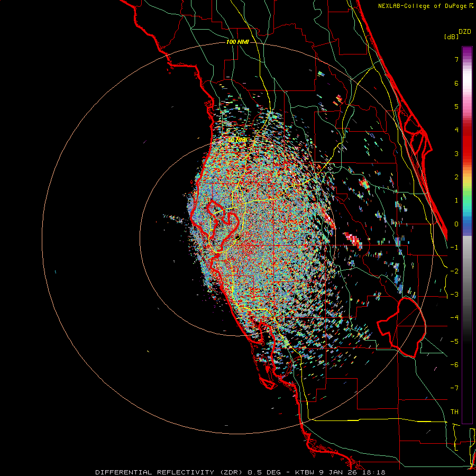Click the -6 tick label on color scale

click(454, 365)
